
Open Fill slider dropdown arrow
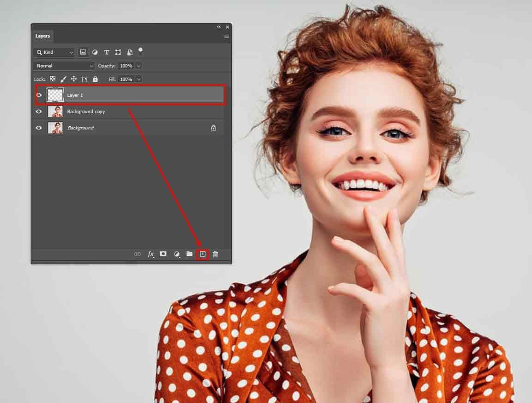(139, 79)
